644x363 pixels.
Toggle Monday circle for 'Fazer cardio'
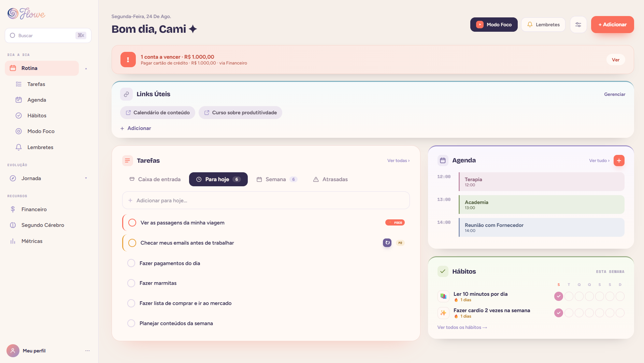559,313
